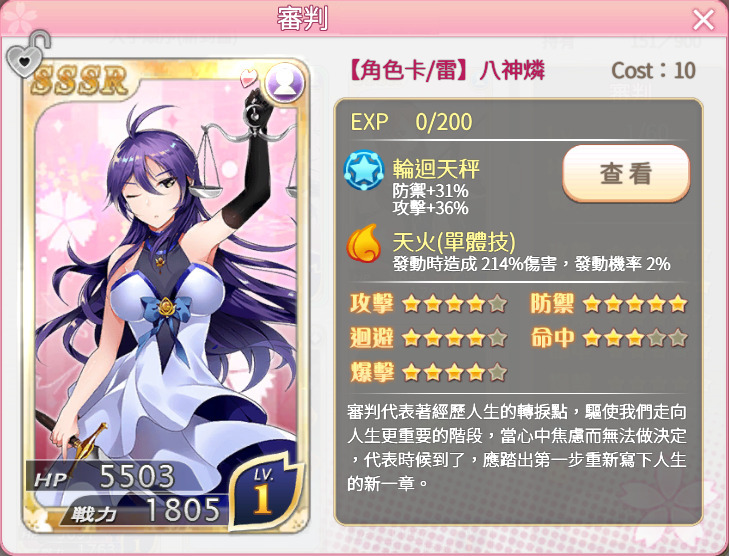The width and height of the screenshot is (729, 556).
Task: Close the 審判 card dialog
Action: point(703,20)
